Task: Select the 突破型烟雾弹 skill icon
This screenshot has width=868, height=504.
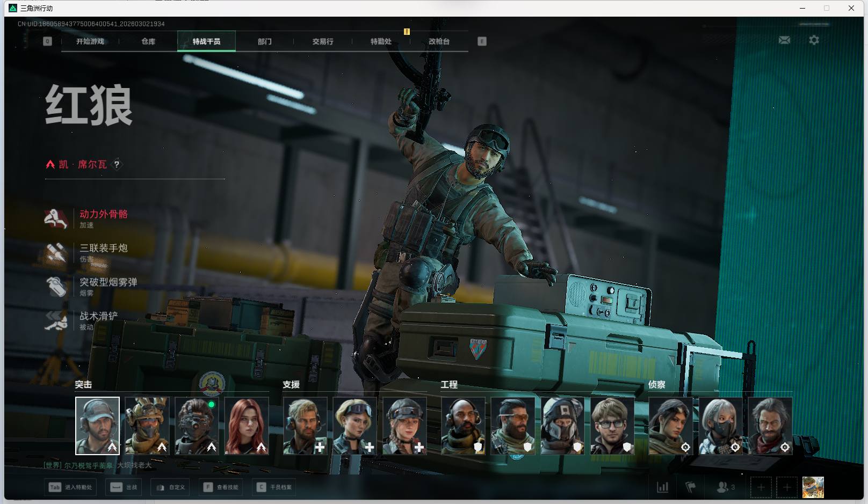Action: click(x=56, y=286)
